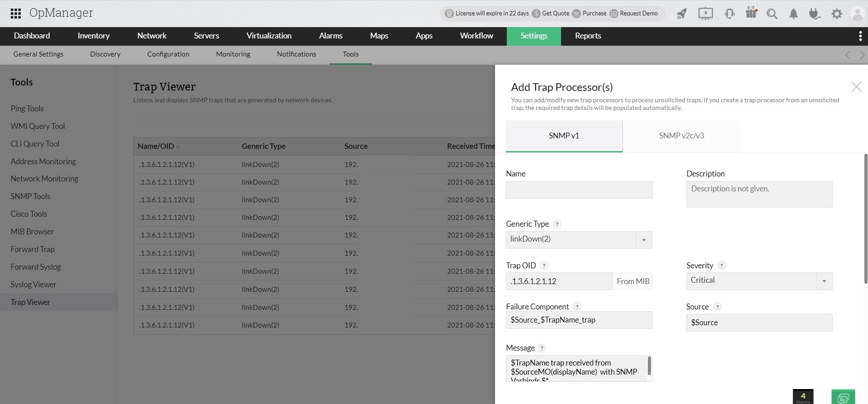Open the Dashboard menu
This screenshot has height=404, width=868.
pyautogui.click(x=32, y=36)
